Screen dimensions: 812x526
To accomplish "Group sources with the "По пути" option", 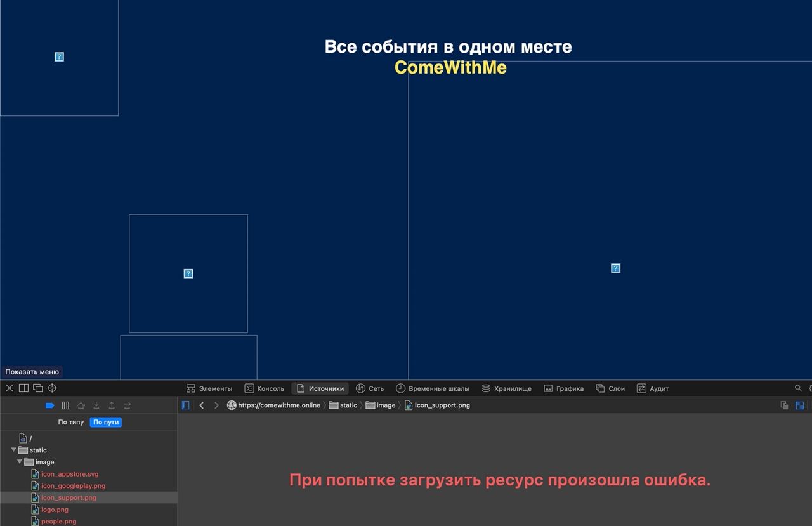I will (105, 422).
